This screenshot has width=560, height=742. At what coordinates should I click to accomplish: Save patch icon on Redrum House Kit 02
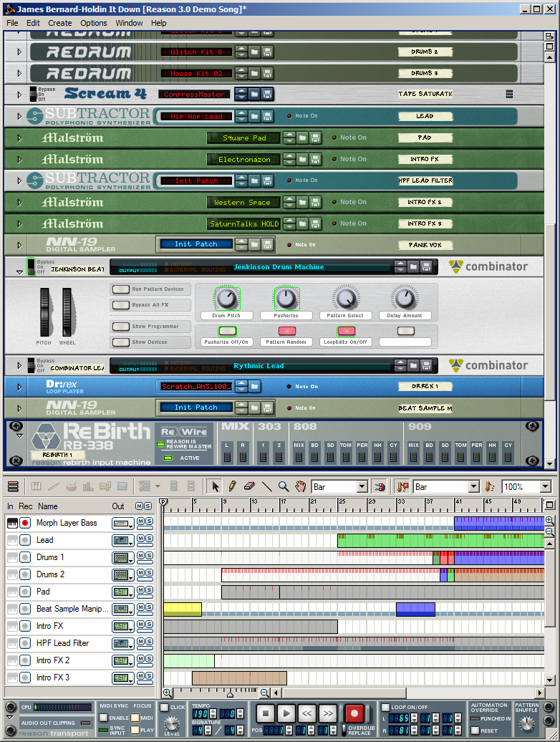(x=267, y=73)
